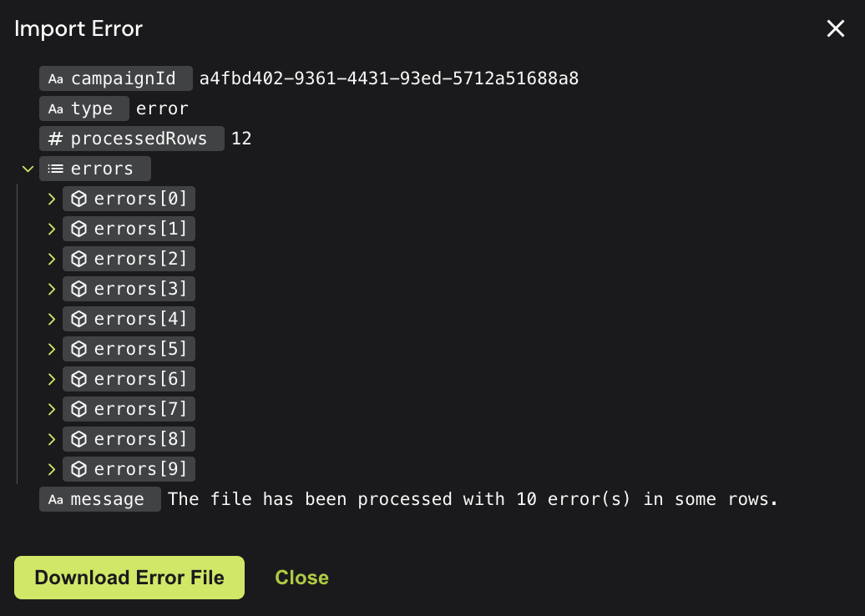Click the campaignId UUID value

click(x=389, y=78)
